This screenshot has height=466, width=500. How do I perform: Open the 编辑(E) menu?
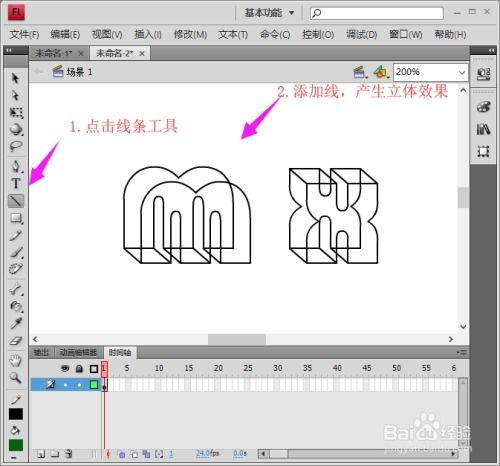pos(65,35)
